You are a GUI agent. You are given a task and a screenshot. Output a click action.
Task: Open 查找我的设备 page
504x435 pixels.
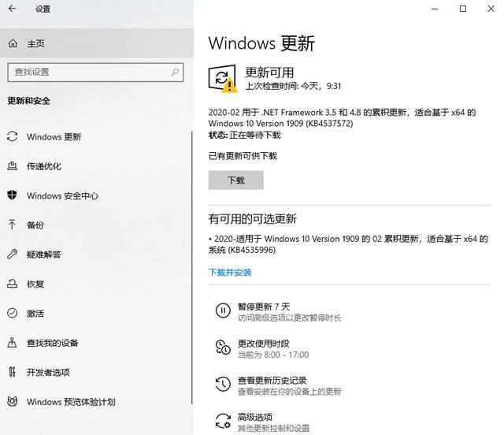[x=96, y=343]
